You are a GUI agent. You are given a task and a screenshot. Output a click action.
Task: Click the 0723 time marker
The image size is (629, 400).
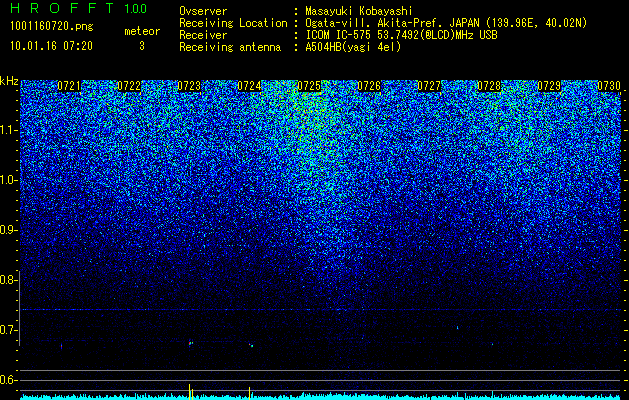coord(189,86)
